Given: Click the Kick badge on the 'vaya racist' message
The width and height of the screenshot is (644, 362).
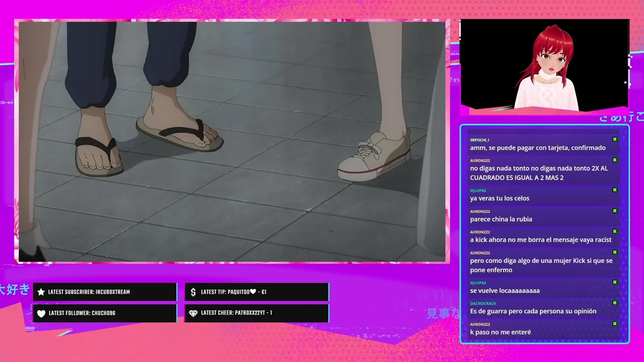Looking at the screenshot, I should tap(615, 232).
